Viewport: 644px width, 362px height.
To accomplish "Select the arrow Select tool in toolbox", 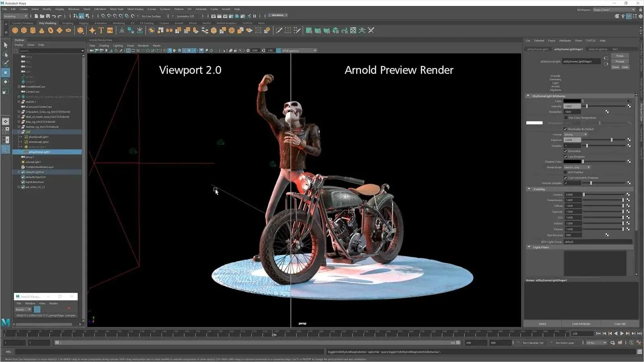I will [x=6, y=45].
